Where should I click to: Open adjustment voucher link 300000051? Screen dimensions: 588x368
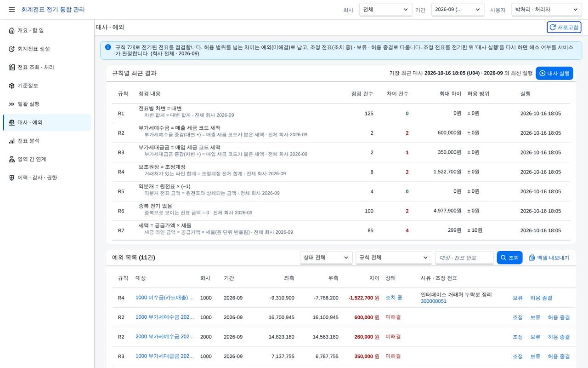click(x=433, y=301)
